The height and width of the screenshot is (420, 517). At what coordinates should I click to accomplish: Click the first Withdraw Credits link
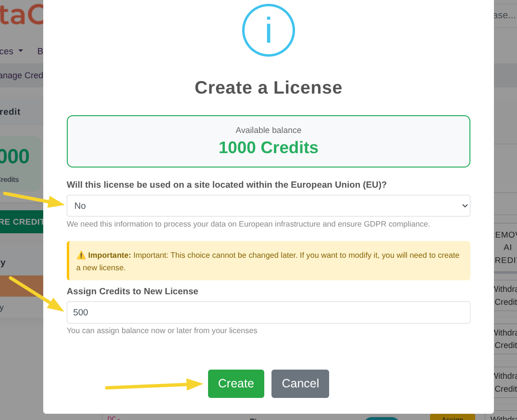tap(506, 295)
